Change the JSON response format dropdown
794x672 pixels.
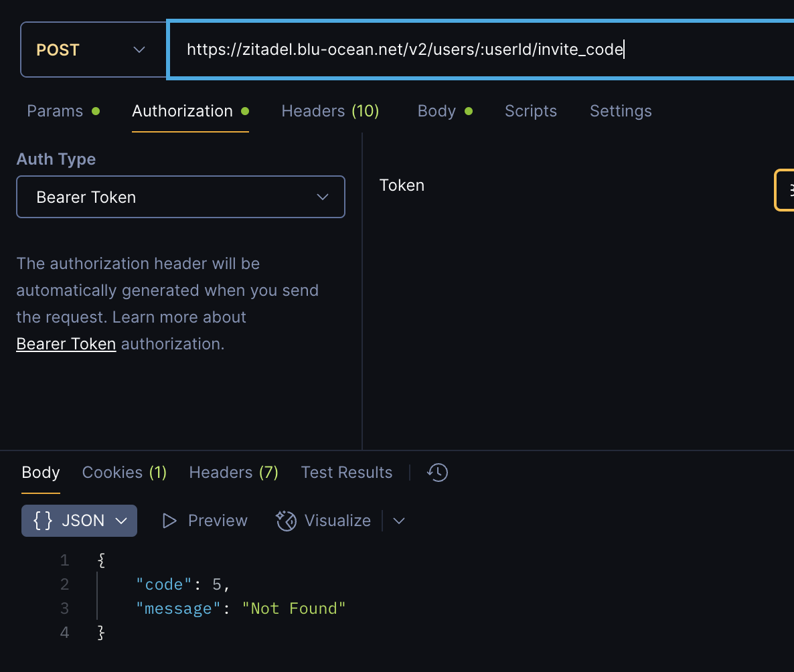pos(79,521)
